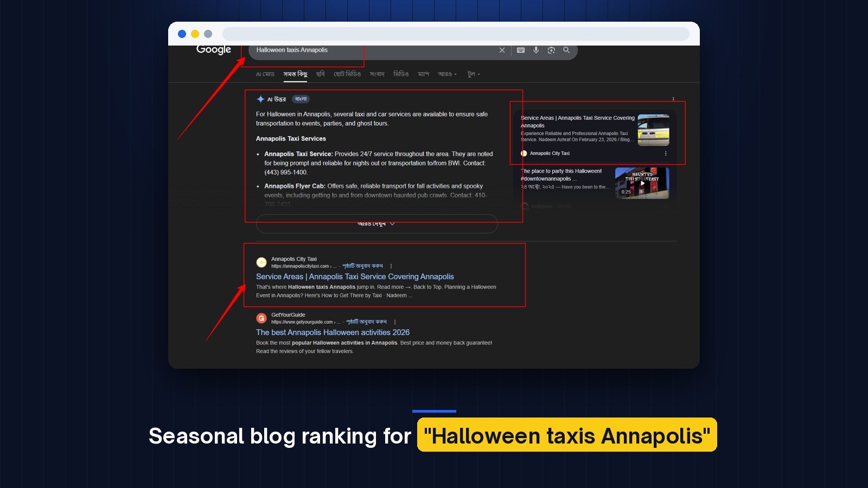Clear the search query with the X
The width and height of the screenshot is (868, 488).
502,50
